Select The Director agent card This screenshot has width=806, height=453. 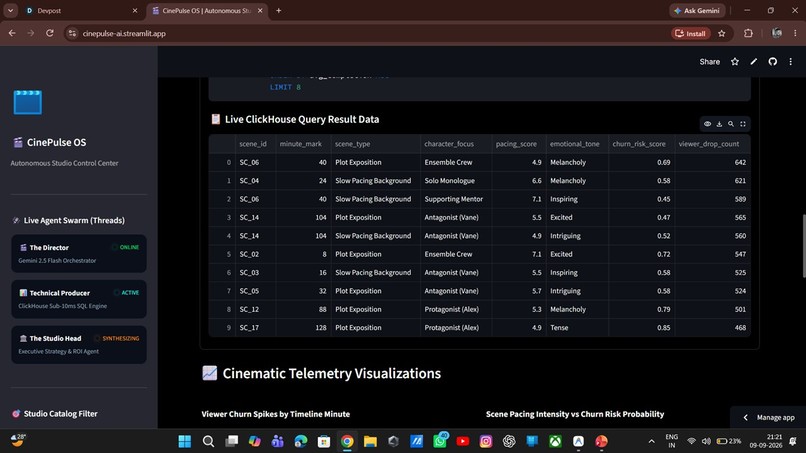click(79, 253)
